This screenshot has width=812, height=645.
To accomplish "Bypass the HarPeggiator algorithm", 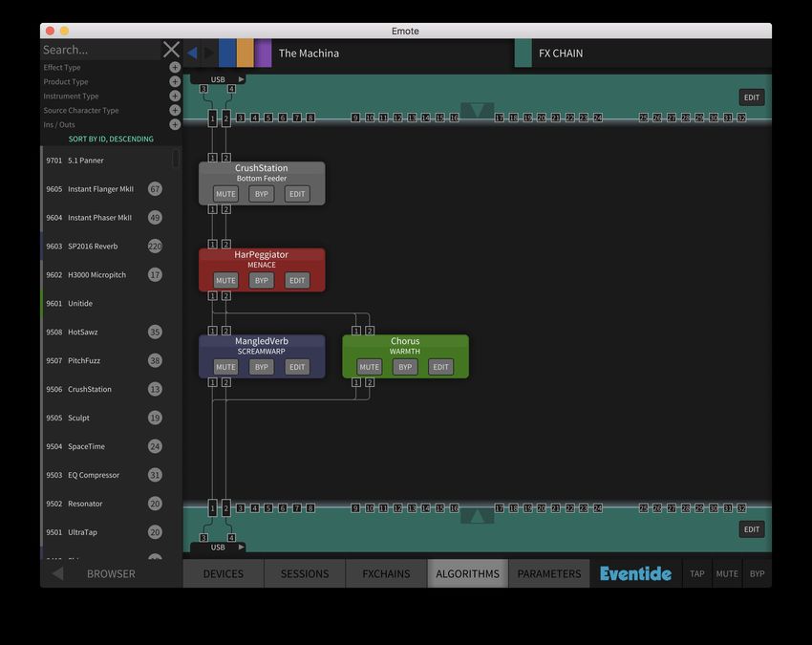I will click(262, 280).
